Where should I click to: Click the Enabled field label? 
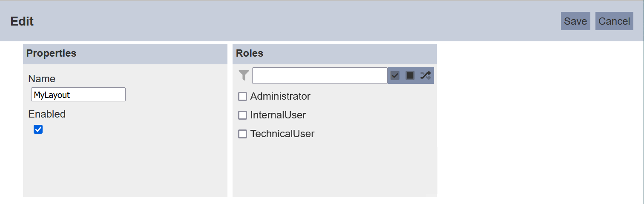[x=47, y=114]
